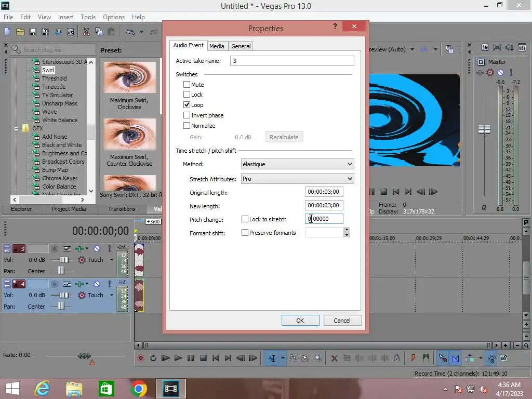The width and height of the screenshot is (532, 399).
Task: Open automation mode dropdown on track 4
Action: coord(112,295)
